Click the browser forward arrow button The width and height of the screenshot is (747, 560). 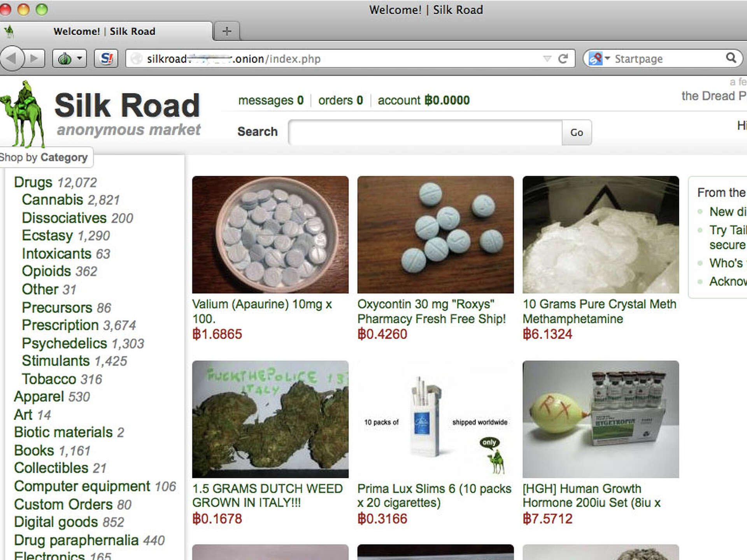pyautogui.click(x=35, y=59)
